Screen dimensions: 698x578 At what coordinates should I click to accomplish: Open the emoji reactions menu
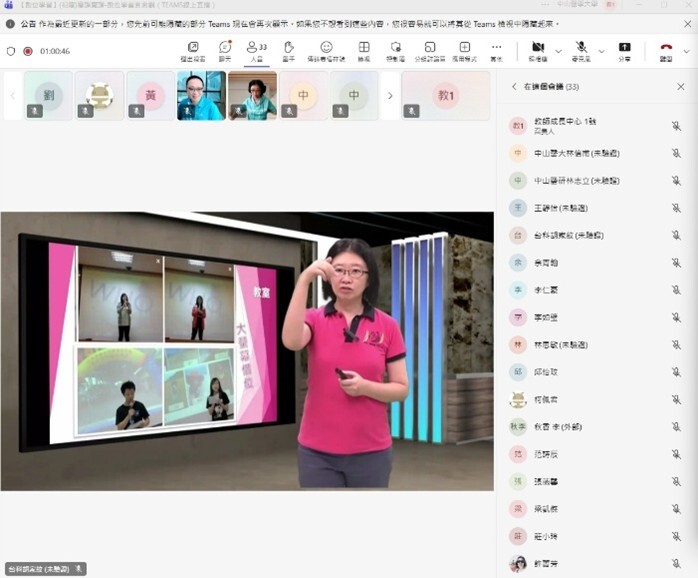[326, 49]
